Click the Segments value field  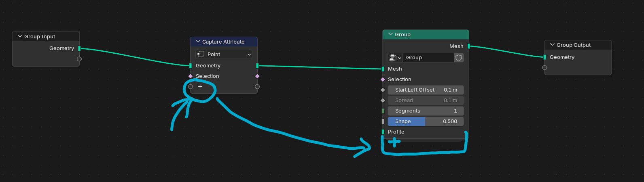426,111
